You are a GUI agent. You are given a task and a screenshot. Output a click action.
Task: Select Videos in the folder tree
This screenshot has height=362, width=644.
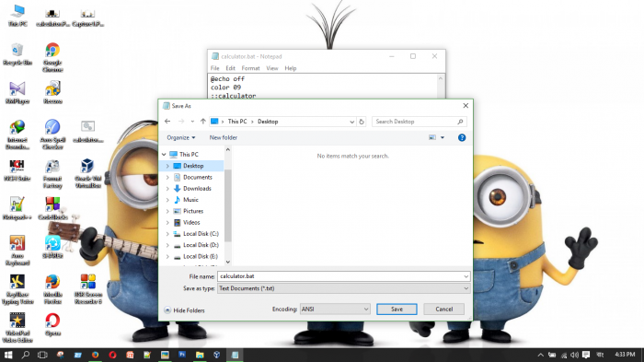pos(191,223)
